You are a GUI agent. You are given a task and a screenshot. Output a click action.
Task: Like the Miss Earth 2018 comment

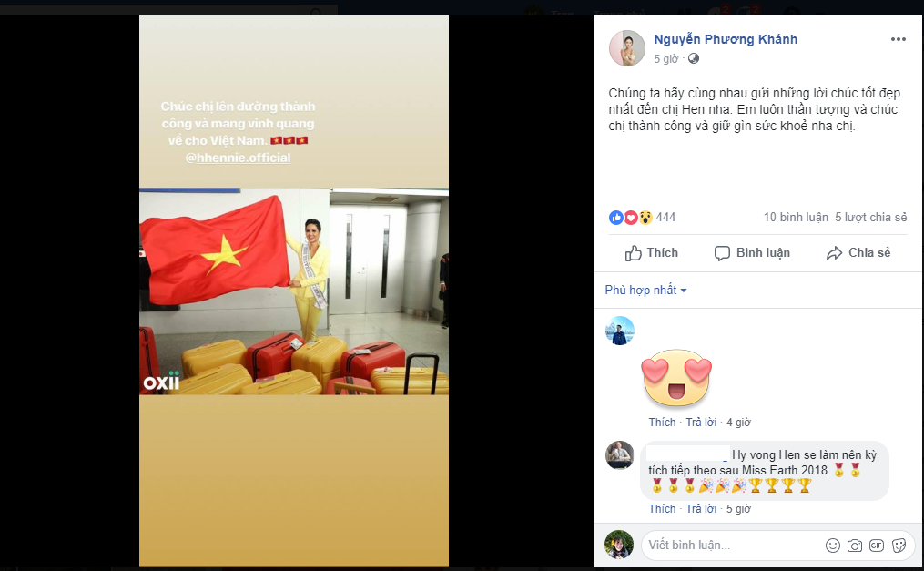pyautogui.click(x=663, y=509)
